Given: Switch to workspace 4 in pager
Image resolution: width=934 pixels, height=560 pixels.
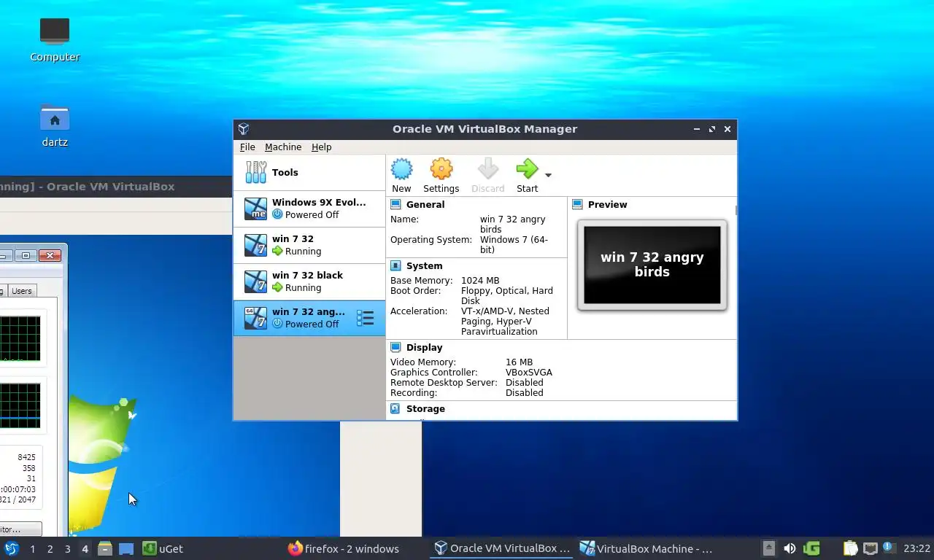Looking at the screenshot, I should (85, 549).
